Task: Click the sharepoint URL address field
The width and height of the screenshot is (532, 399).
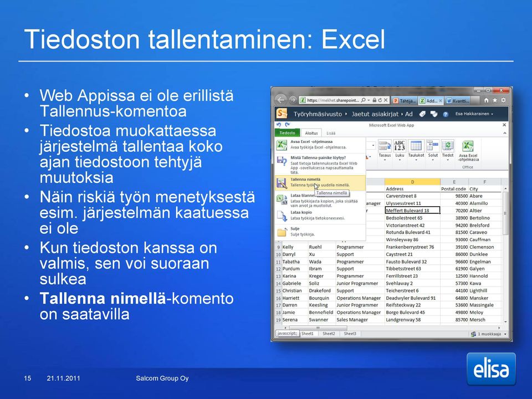Action: [x=332, y=100]
